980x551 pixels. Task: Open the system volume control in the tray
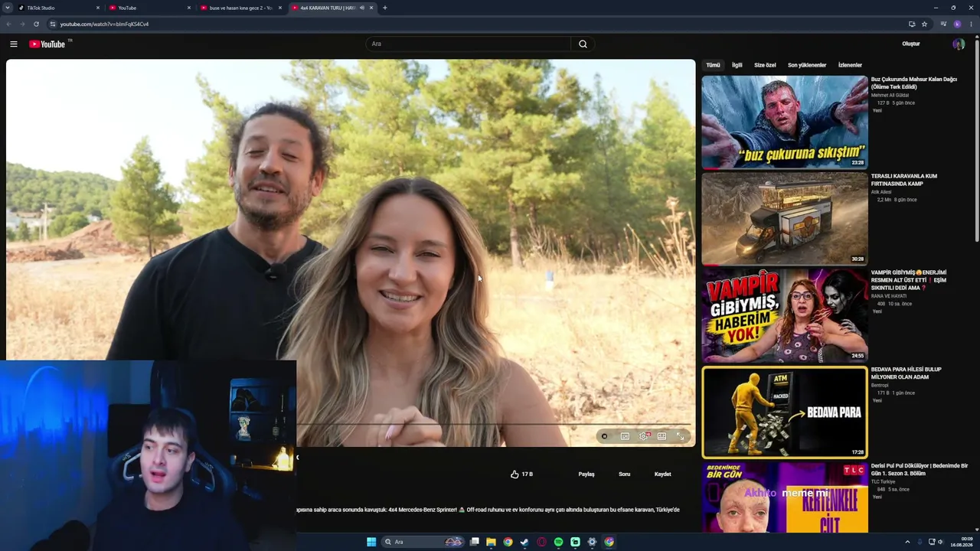[x=941, y=542]
